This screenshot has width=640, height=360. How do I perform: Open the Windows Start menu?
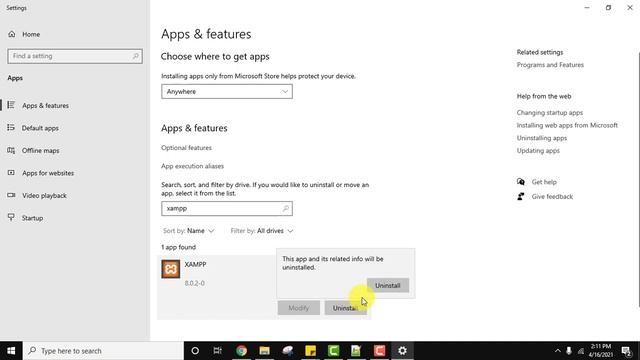coord(11,351)
